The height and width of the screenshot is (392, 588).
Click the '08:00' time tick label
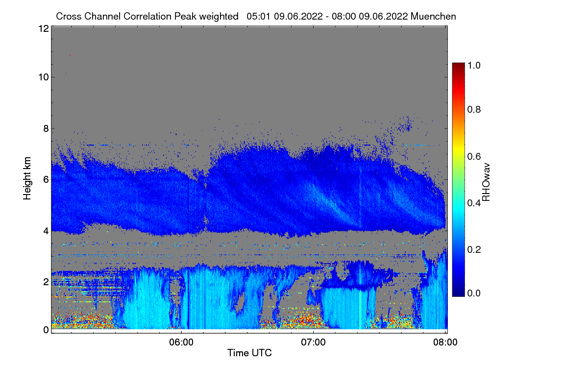[445, 343]
